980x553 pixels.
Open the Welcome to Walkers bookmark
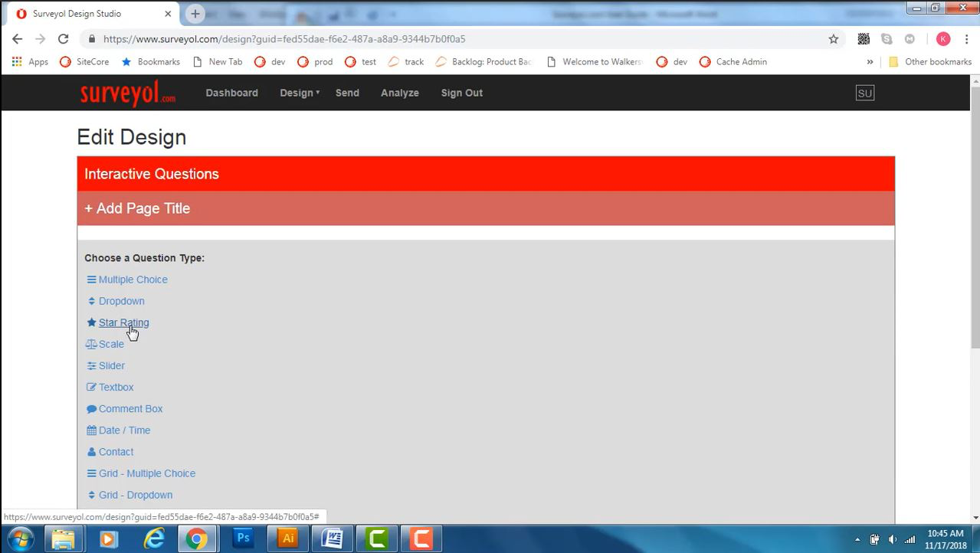click(x=594, y=62)
